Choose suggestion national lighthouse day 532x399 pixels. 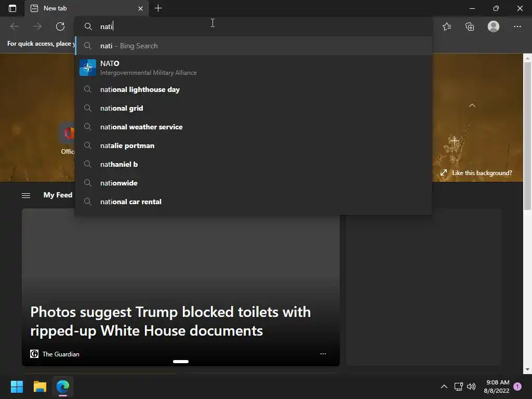pyautogui.click(x=253, y=89)
